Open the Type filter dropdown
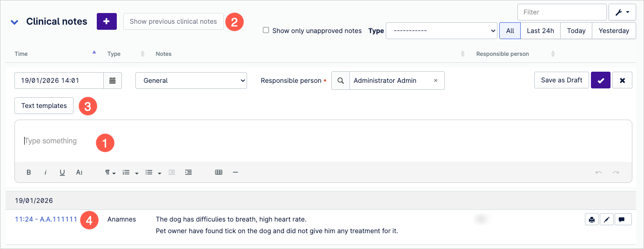 pos(442,31)
